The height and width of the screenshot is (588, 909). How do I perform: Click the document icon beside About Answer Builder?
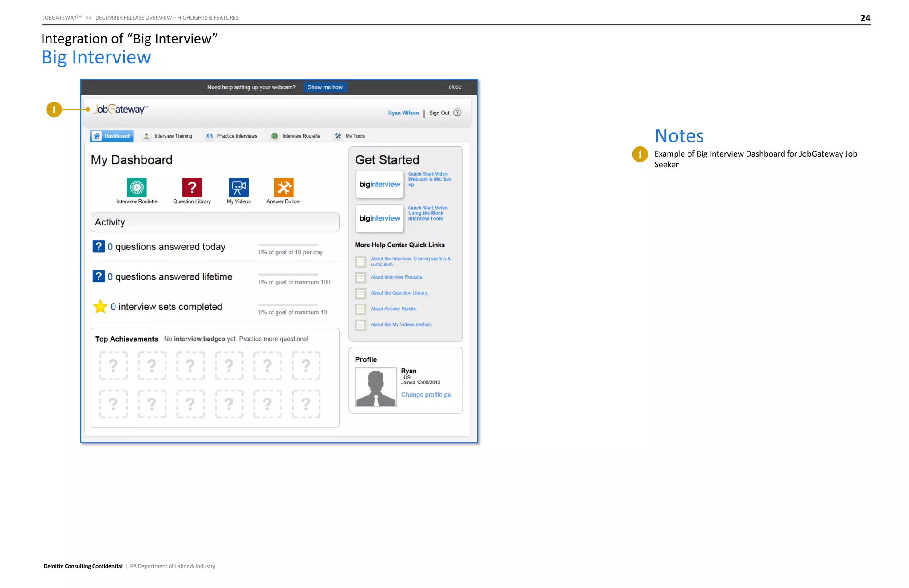point(361,309)
